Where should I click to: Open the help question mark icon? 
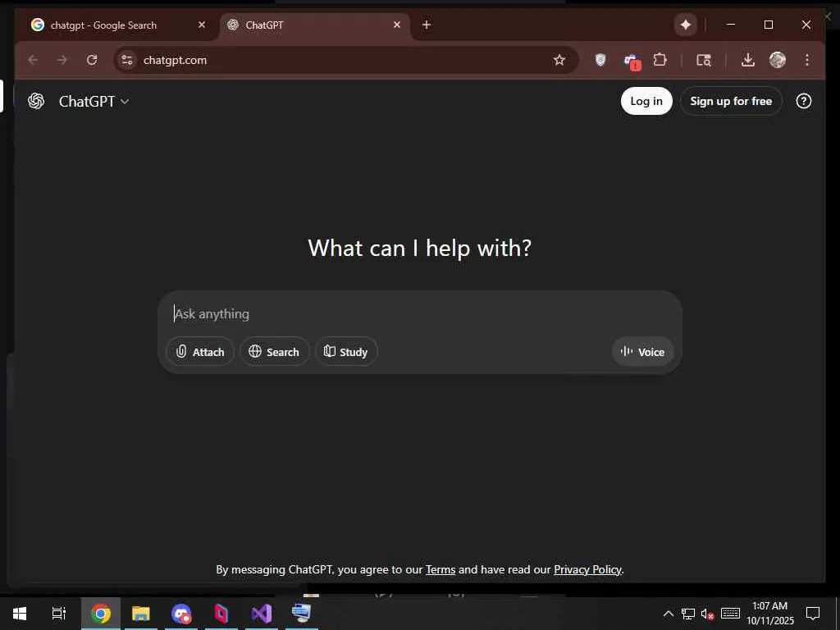click(803, 101)
